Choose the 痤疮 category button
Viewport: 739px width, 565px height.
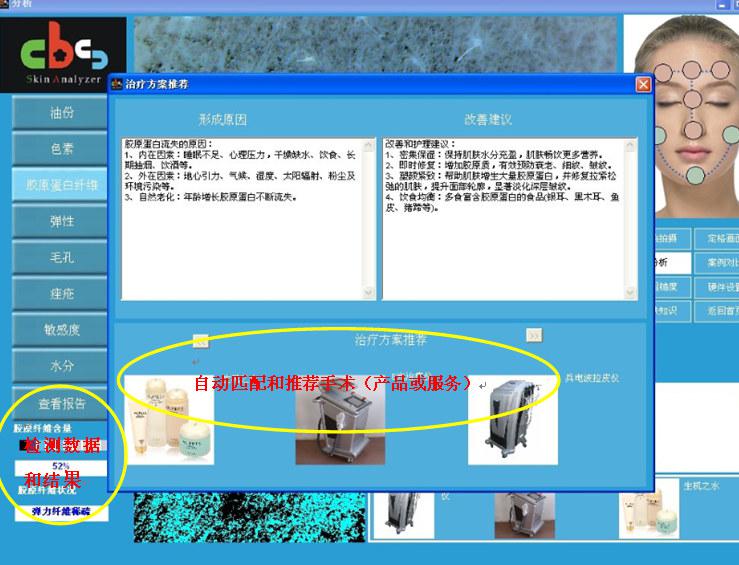[62, 294]
